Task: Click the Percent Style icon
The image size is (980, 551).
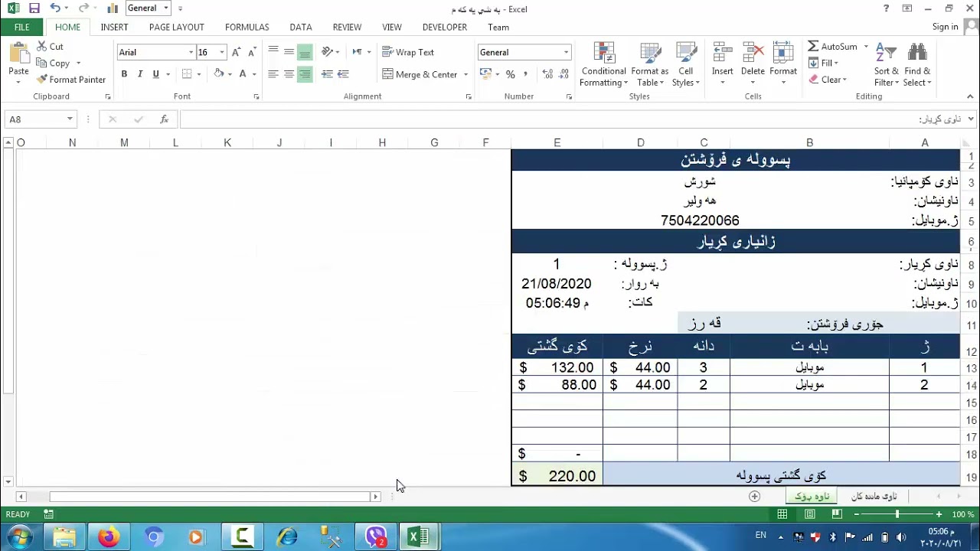Action: (510, 74)
